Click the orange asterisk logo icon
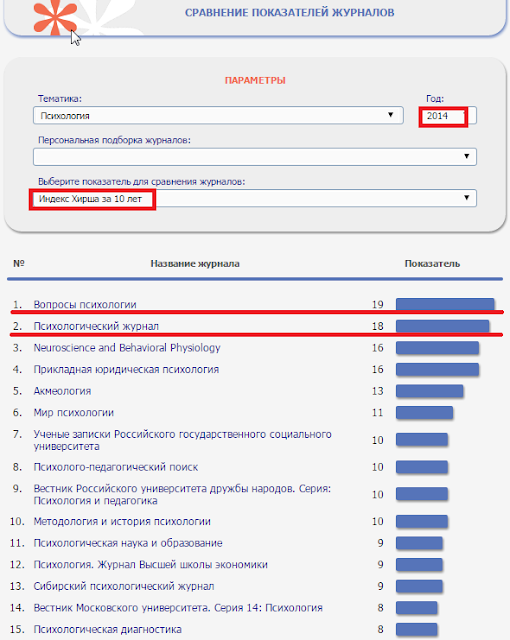 coord(55,18)
